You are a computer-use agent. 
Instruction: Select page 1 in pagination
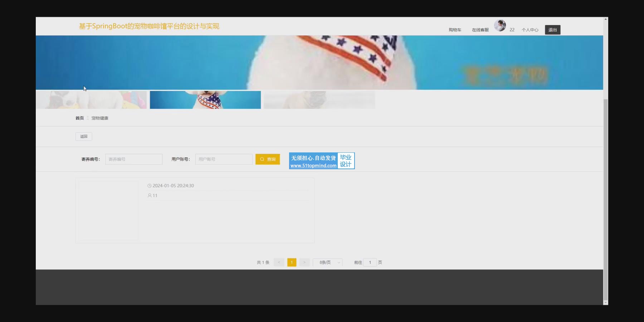(x=292, y=262)
